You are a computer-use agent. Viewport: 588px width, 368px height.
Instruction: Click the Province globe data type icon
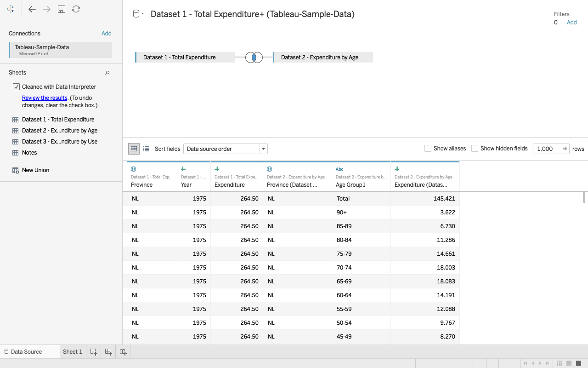(134, 169)
